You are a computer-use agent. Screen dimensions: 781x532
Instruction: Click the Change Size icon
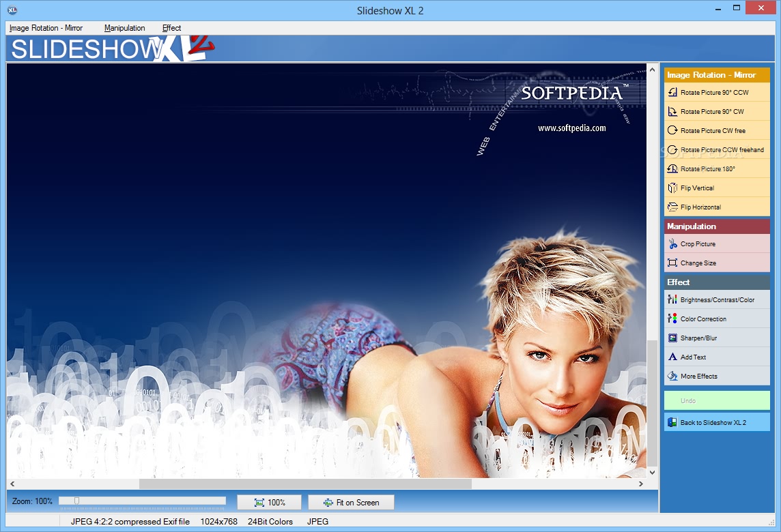coord(672,263)
